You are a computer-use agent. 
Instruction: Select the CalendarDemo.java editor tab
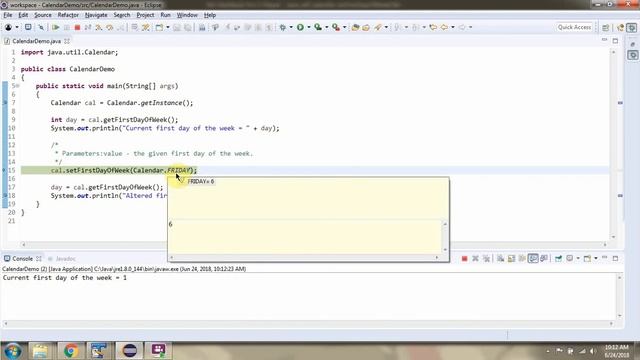click(x=36, y=41)
